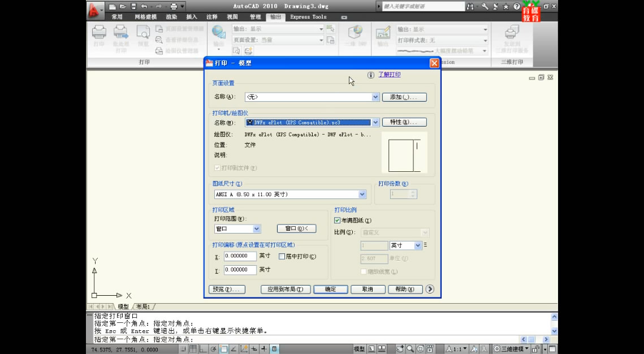Open the printer name DWFx ePlot dropdown

(x=312, y=122)
